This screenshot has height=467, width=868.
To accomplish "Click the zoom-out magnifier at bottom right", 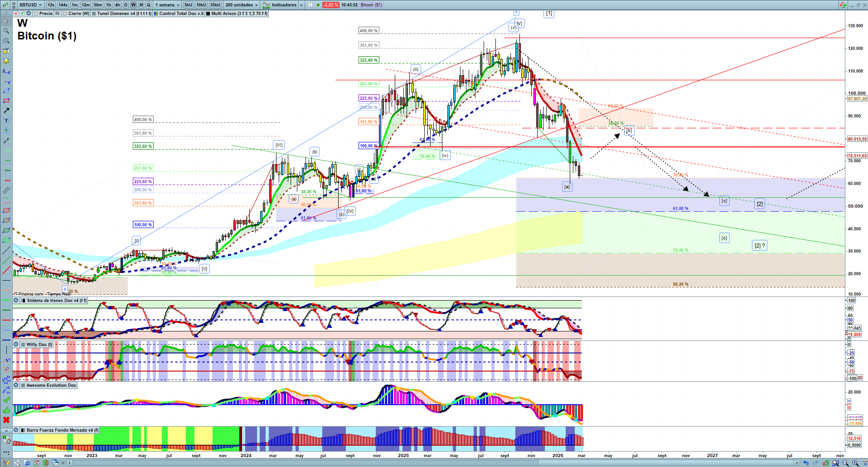I will (845, 463).
